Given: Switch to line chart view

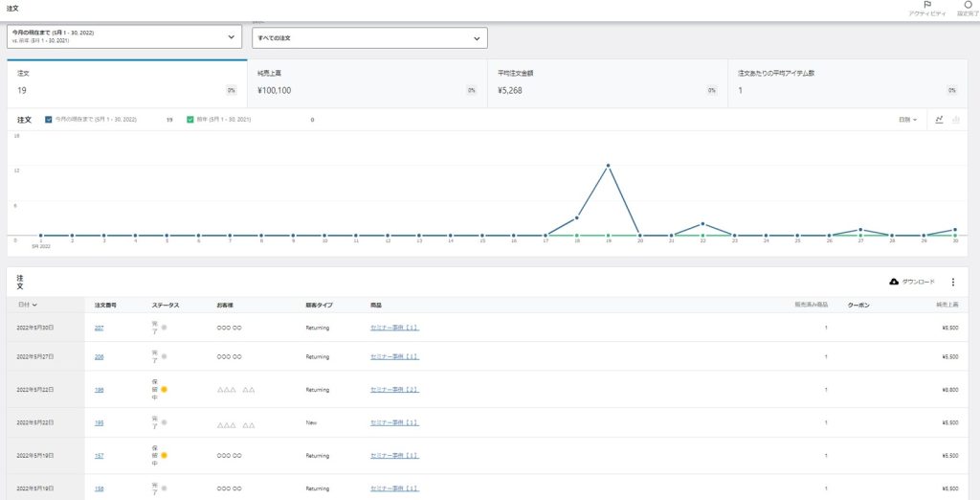Looking at the screenshot, I should click(x=939, y=120).
